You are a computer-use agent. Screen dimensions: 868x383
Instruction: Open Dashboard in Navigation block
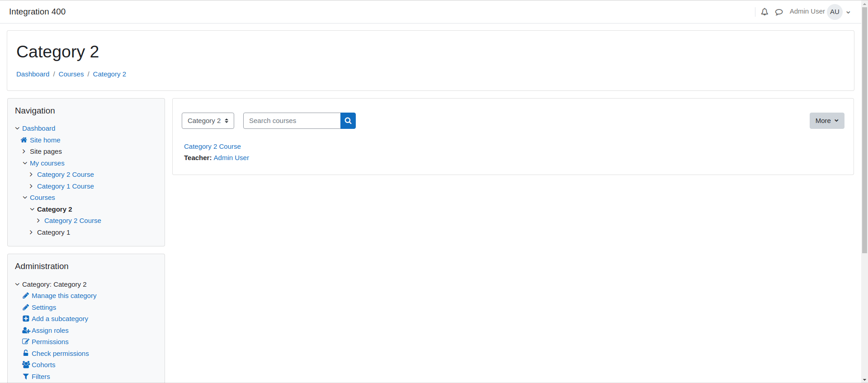coord(38,128)
